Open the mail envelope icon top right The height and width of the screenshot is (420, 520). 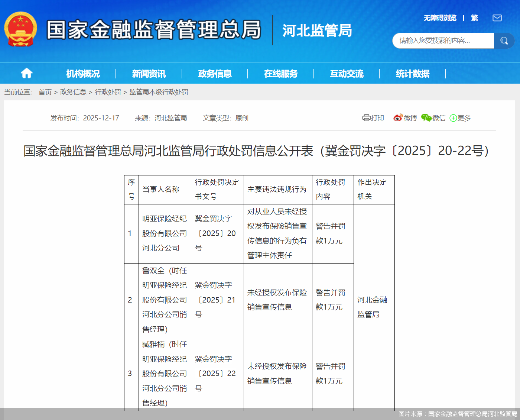tap(497, 17)
